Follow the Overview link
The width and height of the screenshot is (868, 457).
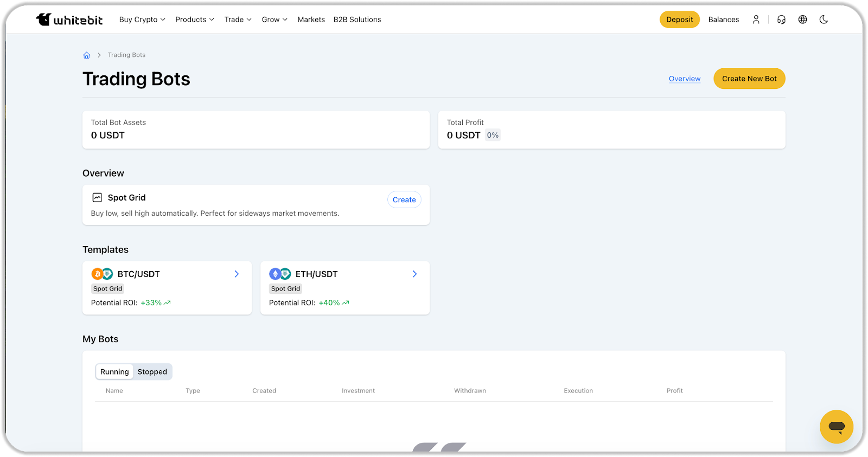(x=684, y=79)
